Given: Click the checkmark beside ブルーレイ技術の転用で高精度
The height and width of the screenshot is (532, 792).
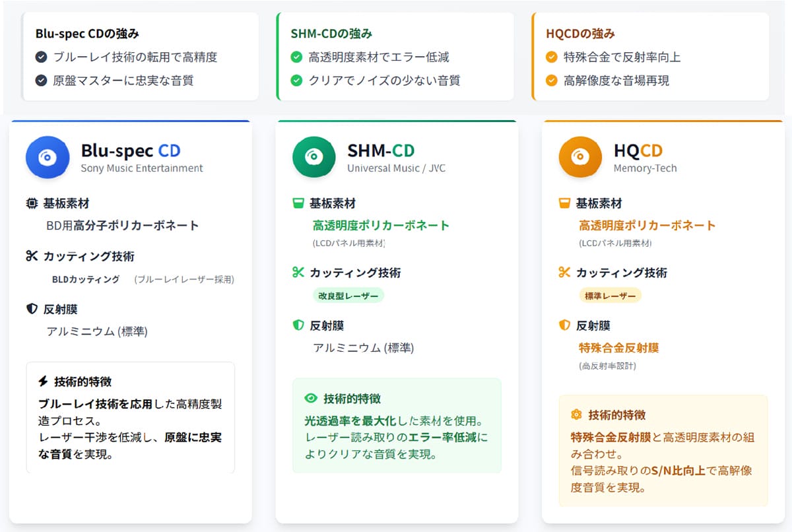Looking at the screenshot, I should 41,57.
